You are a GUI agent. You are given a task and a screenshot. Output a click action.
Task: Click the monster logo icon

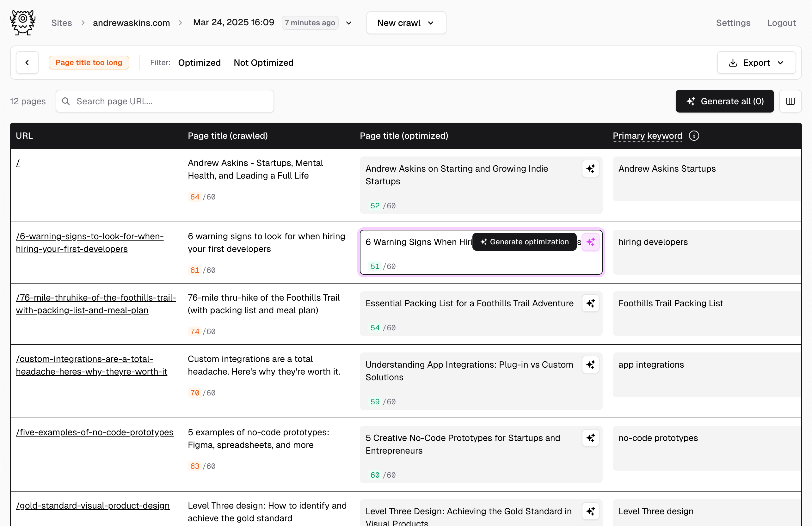(23, 22)
